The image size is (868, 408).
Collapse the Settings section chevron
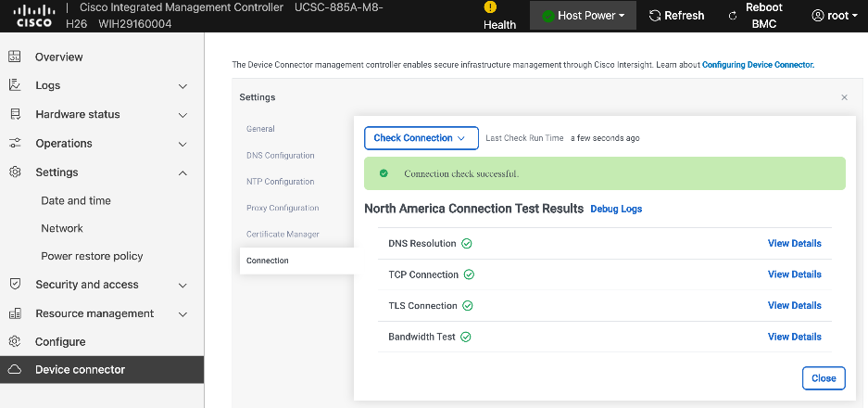[x=183, y=172]
